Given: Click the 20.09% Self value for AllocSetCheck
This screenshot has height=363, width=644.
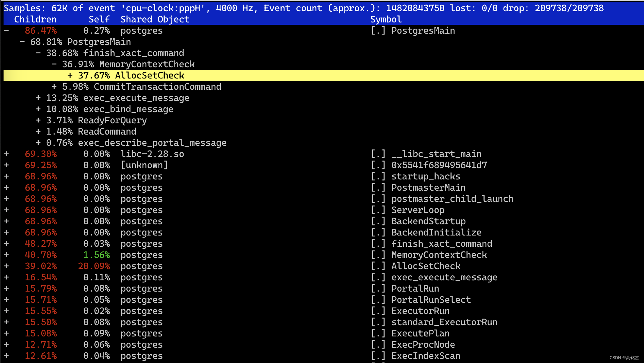Looking at the screenshot, I should 94,266.
